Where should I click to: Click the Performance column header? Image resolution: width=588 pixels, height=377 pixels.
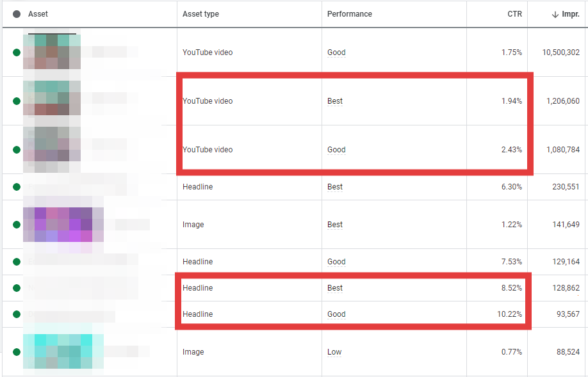[x=350, y=14]
